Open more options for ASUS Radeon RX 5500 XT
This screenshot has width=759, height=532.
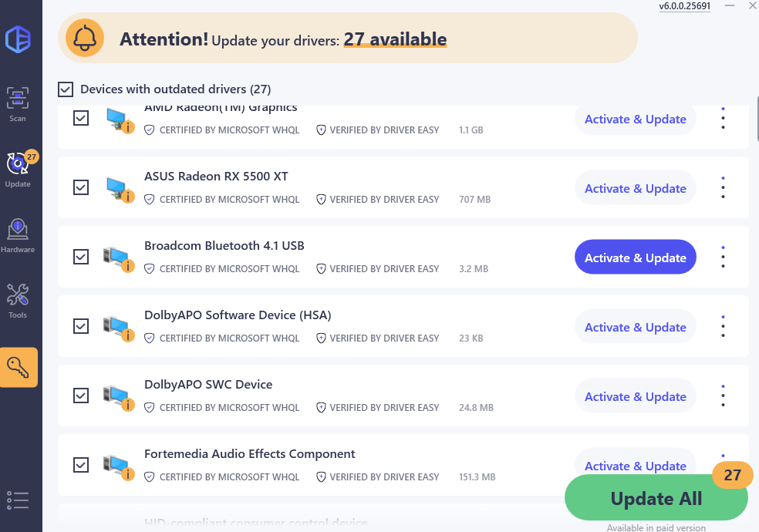(723, 187)
